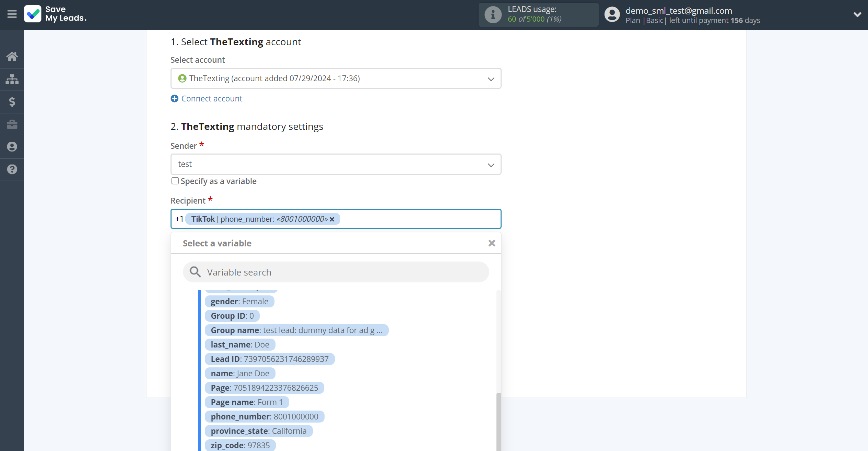Select the Page: 7051894223376826625 variable

[265, 388]
